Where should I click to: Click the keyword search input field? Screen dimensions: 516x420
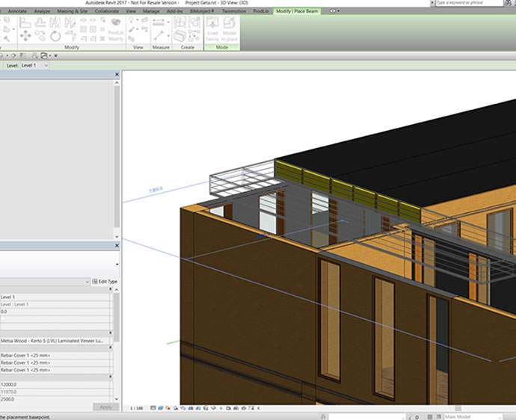465,4
